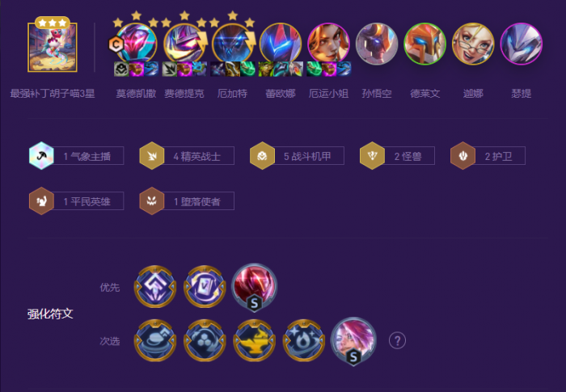Click the 5 战斗机甲 trait badge

pyautogui.click(x=297, y=155)
